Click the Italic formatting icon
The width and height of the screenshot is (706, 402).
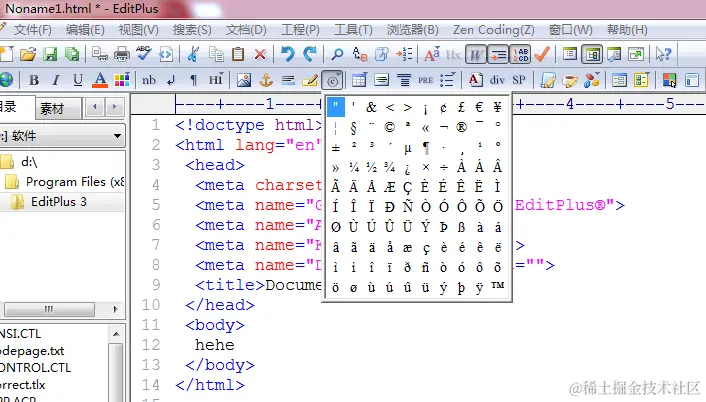click(x=56, y=81)
